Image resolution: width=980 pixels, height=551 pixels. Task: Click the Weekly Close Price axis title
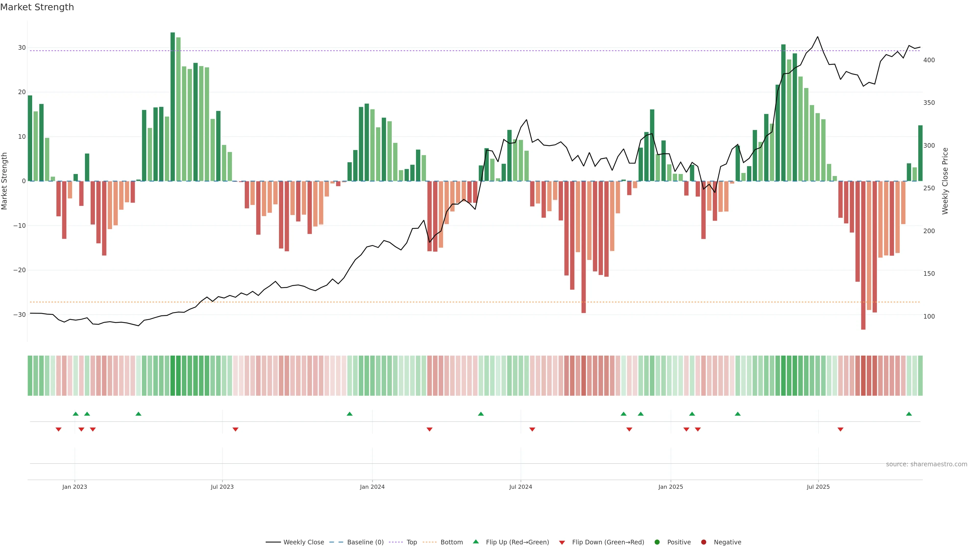tap(945, 181)
